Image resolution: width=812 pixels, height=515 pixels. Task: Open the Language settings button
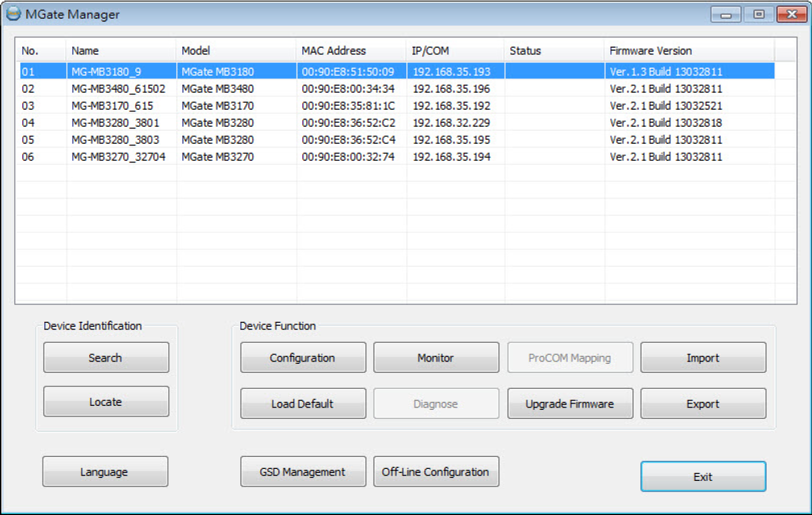pos(105,472)
